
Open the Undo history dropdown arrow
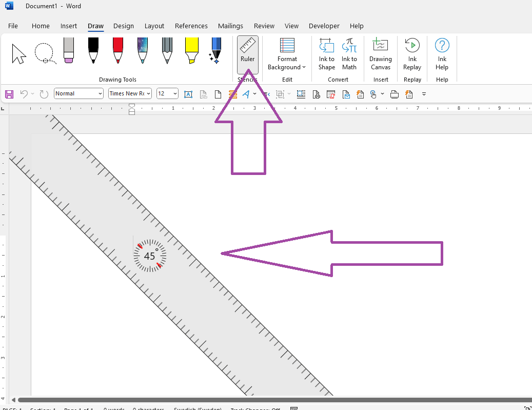click(x=32, y=94)
